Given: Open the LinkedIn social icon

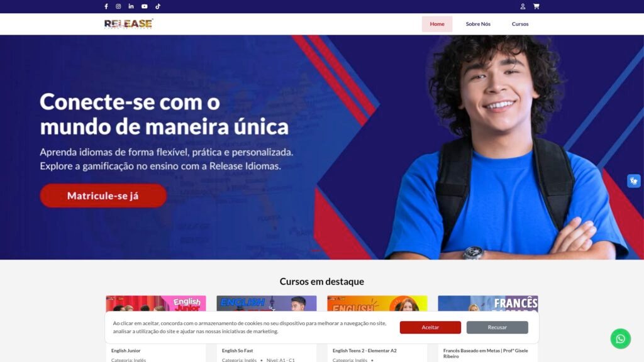Looking at the screenshot, I should click(131, 6).
